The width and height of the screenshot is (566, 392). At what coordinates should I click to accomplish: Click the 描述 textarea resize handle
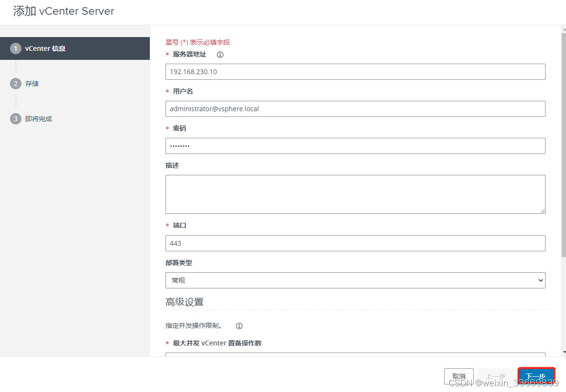pos(543,211)
